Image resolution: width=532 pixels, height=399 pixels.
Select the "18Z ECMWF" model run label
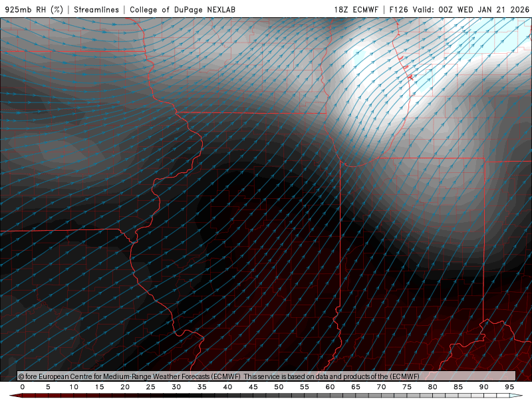click(356, 9)
